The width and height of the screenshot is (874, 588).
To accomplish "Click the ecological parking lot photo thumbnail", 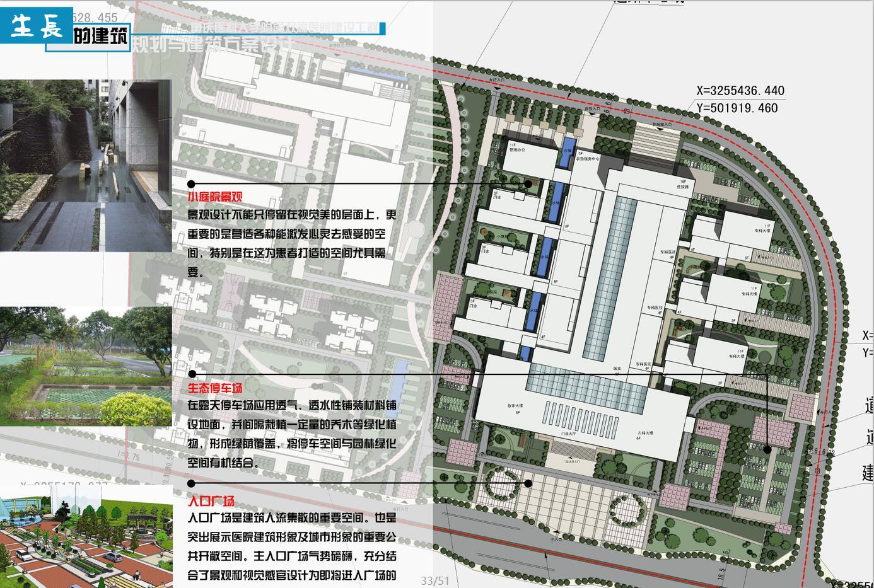I will (x=86, y=366).
